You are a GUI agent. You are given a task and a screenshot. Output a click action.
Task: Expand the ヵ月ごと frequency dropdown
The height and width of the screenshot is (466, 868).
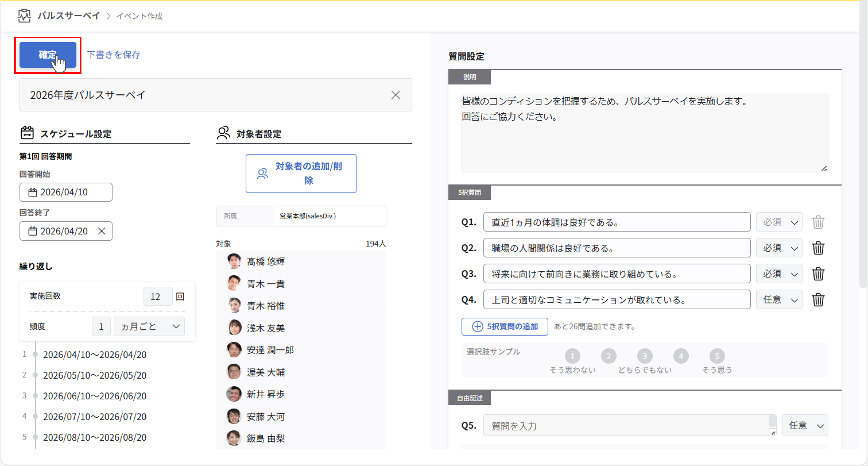(x=149, y=326)
